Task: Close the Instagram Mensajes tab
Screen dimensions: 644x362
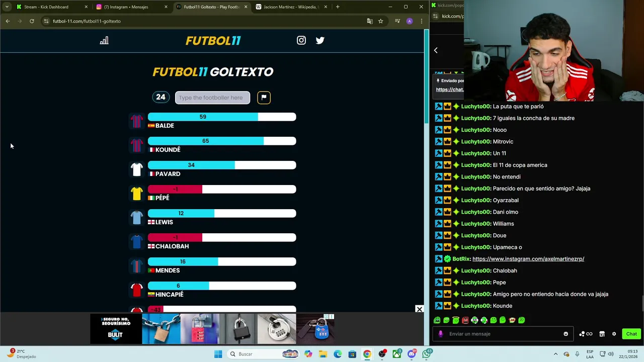Action: (166, 7)
